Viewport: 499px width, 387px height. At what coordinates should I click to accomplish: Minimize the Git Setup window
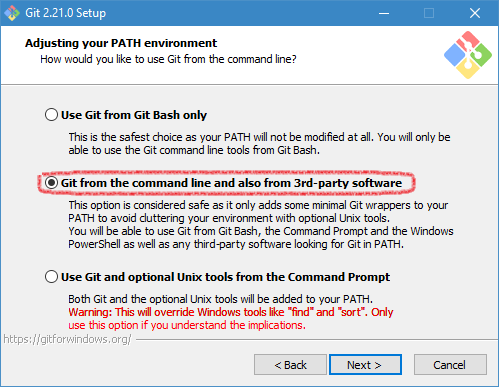(x=384, y=13)
